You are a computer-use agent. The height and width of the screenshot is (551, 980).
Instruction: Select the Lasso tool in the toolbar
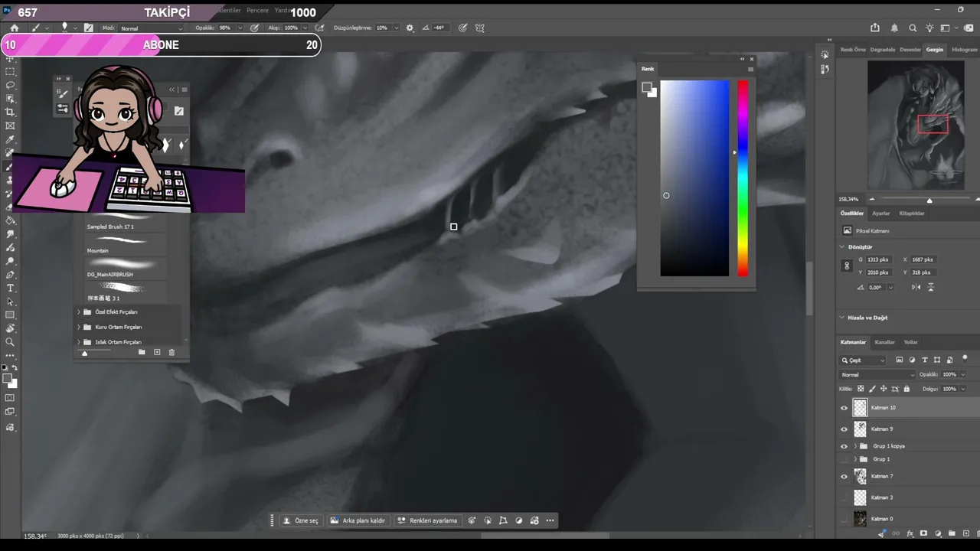[10, 85]
